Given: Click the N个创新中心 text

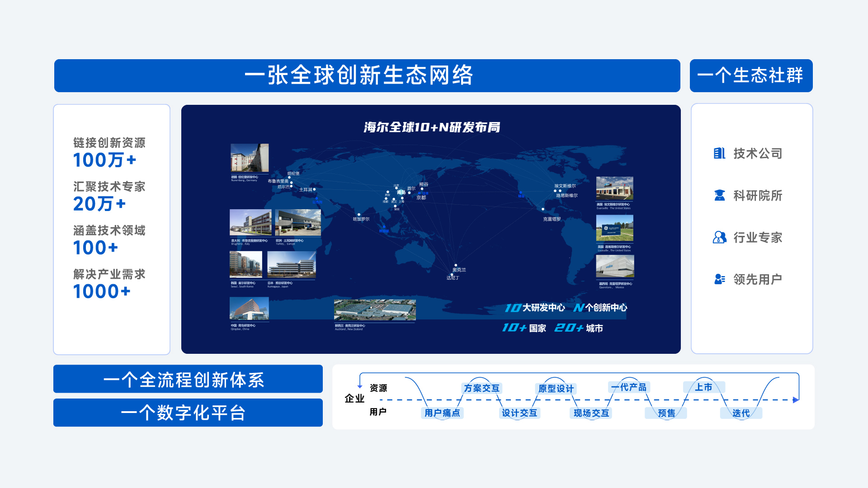Looking at the screenshot, I should click(x=600, y=308).
